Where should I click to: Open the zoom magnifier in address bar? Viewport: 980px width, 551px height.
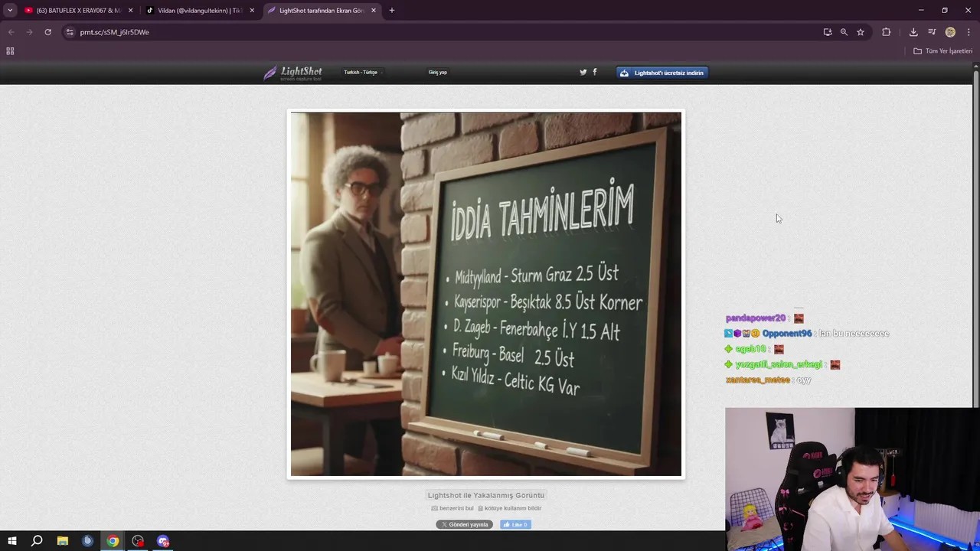pyautogui.click(x=844, y=32)
